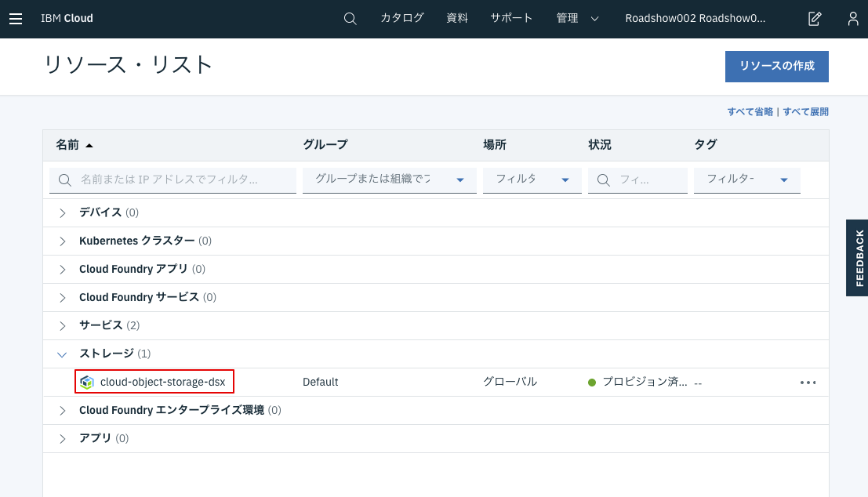Click the プロビジョン済 status text

[645, 382]
